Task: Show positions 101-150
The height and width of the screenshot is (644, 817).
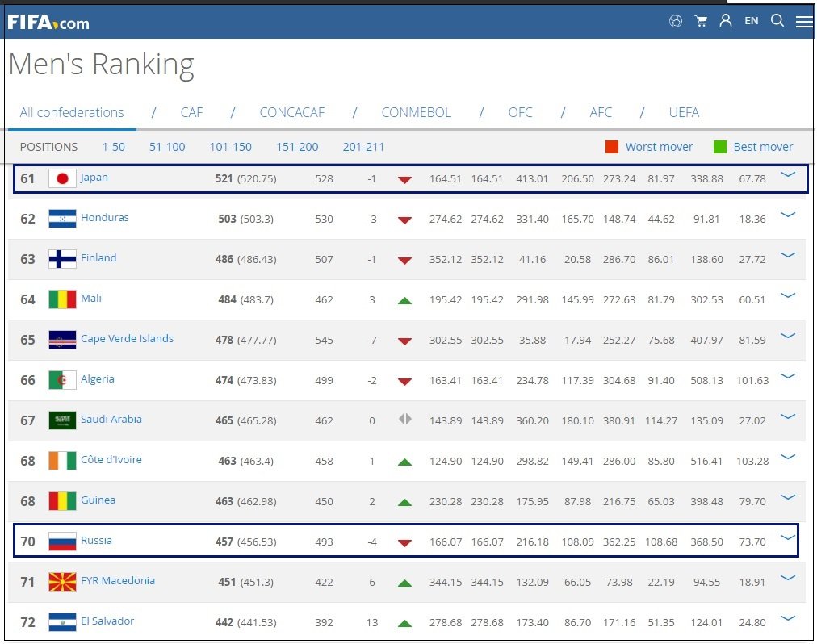Action: 230,147
